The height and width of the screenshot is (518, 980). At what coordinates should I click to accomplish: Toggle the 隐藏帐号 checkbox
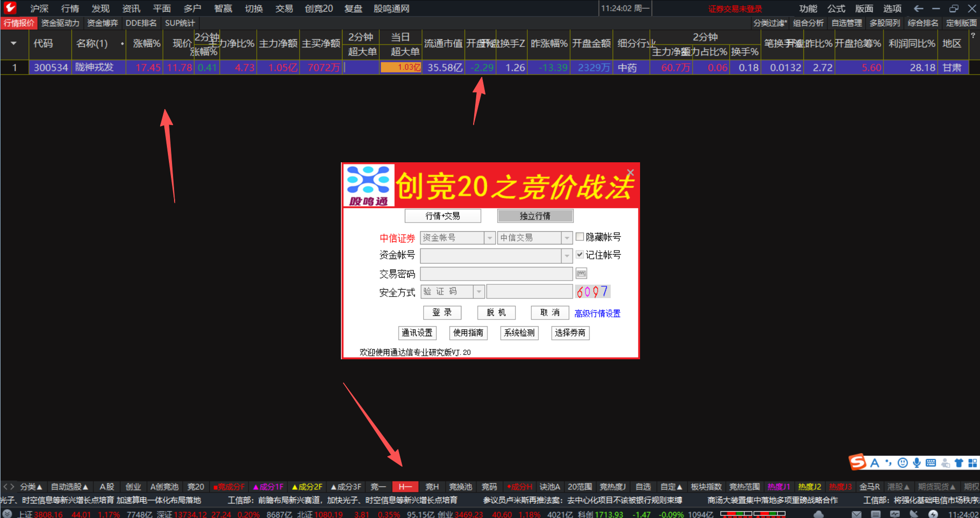580,237
